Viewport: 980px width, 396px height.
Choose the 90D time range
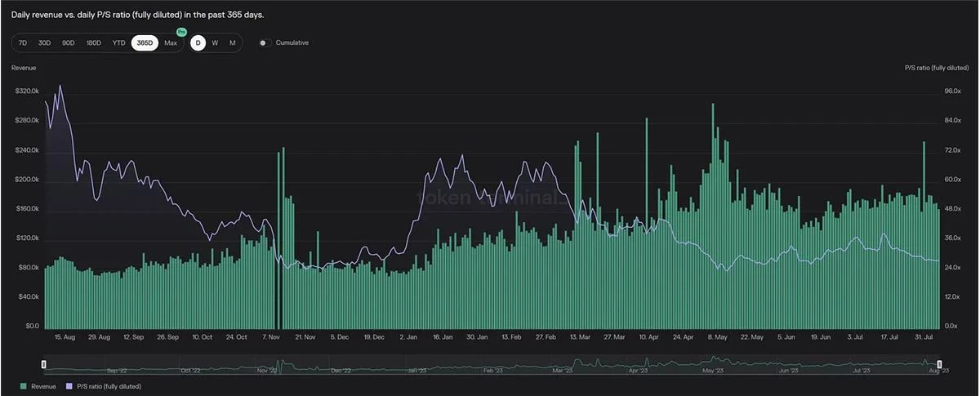(x=69, y=42)
